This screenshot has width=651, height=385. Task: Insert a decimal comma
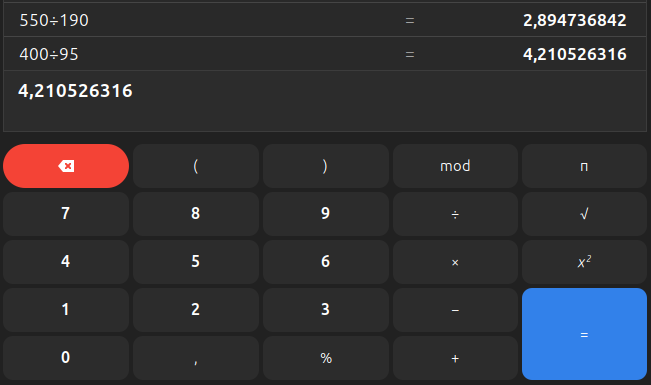pos(196,358)
